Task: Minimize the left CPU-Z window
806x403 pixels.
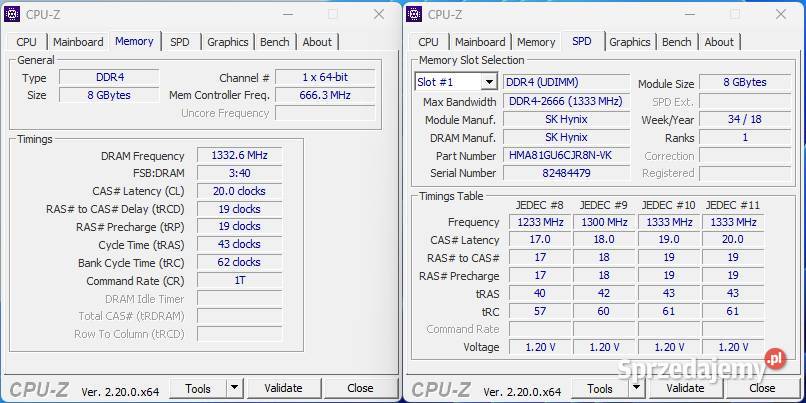Action: [x=288, y=14]
